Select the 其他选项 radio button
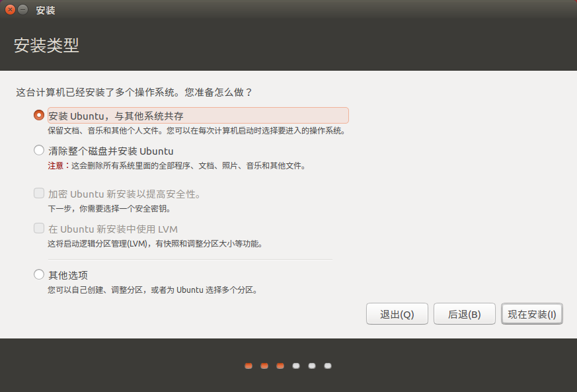This screenshot has height=392, width=577. pos(38,274)
